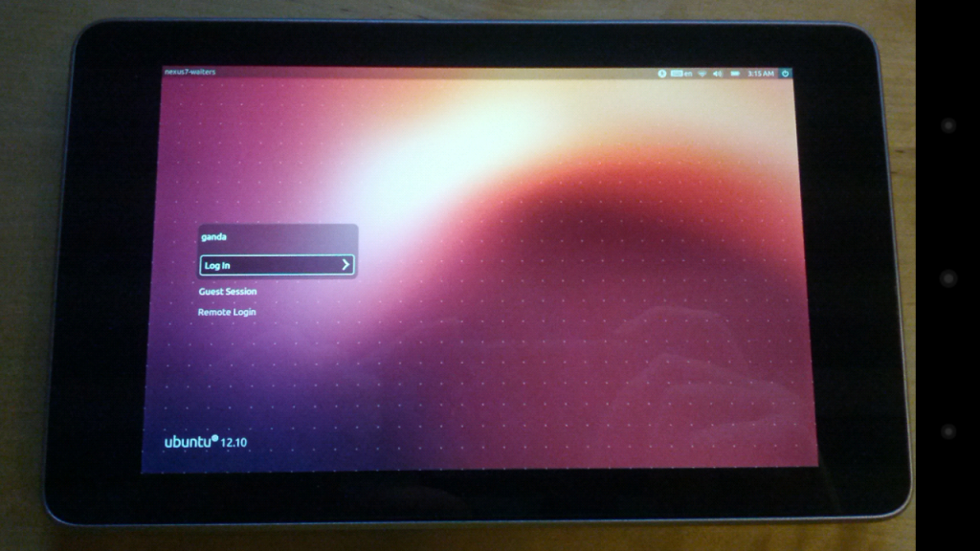Focus the Log In password field

tap(268, 265)
